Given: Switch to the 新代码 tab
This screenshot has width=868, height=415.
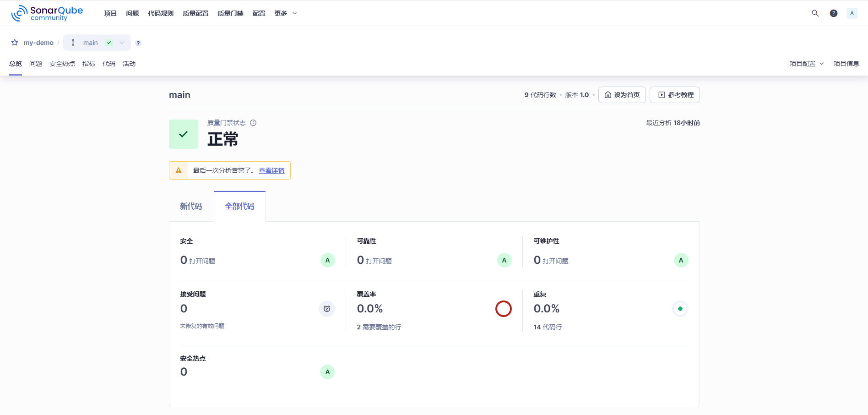Looking at the screenshot, I should tap(191, 206).
